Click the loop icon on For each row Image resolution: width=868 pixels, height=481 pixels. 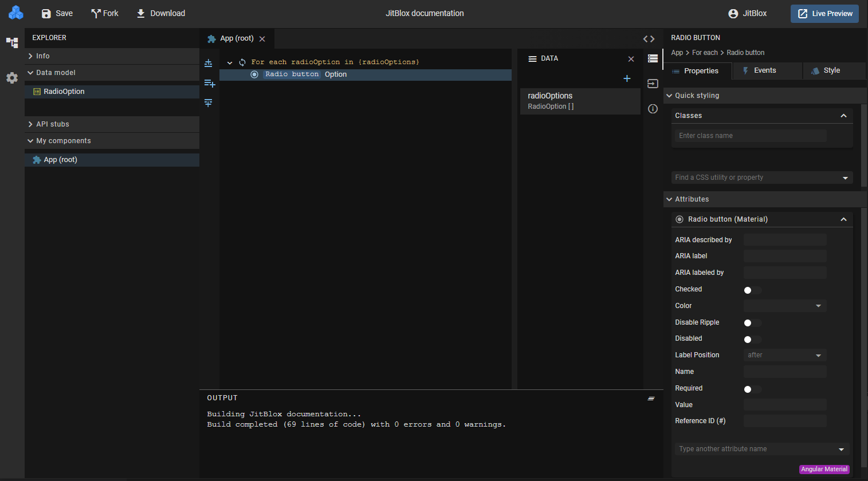242,62
